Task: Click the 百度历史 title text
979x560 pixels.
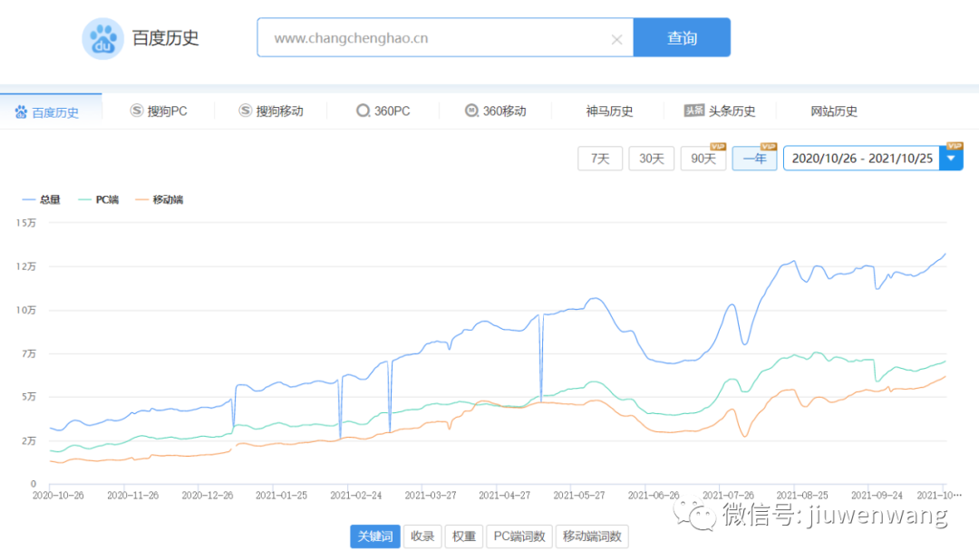Action: point(166,38)
